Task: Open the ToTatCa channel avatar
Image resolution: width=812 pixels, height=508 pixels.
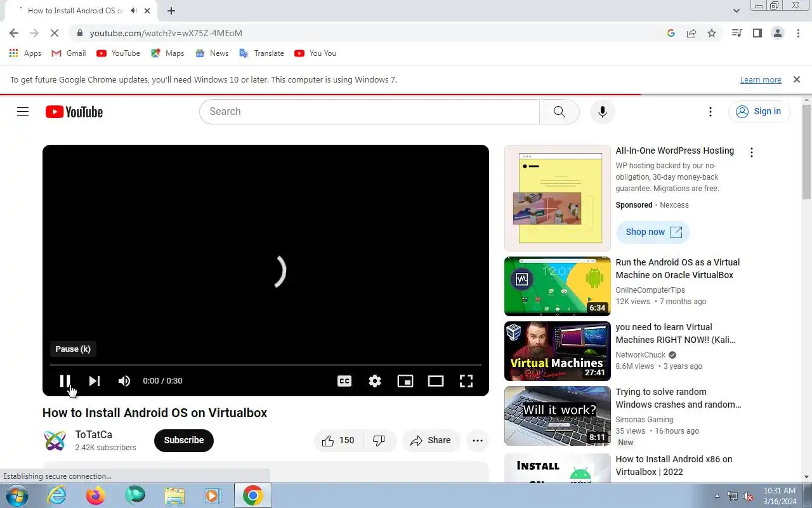Action: [x=55, y=441]
